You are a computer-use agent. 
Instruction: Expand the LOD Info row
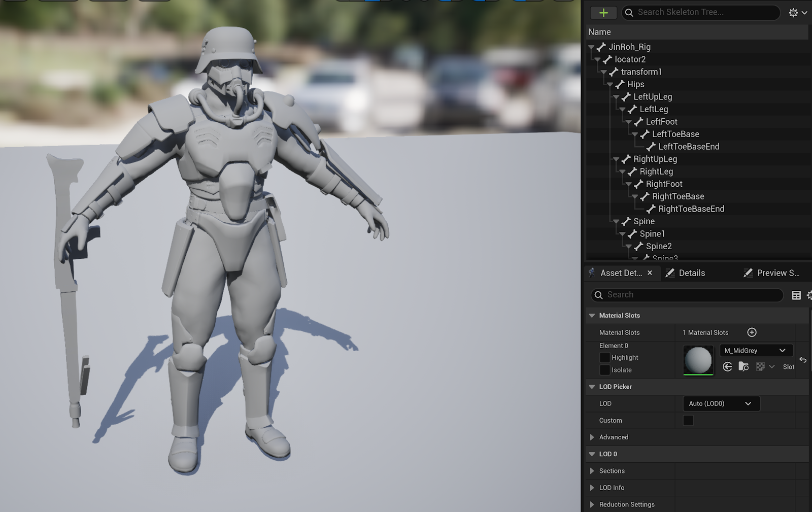pos(592,488)
